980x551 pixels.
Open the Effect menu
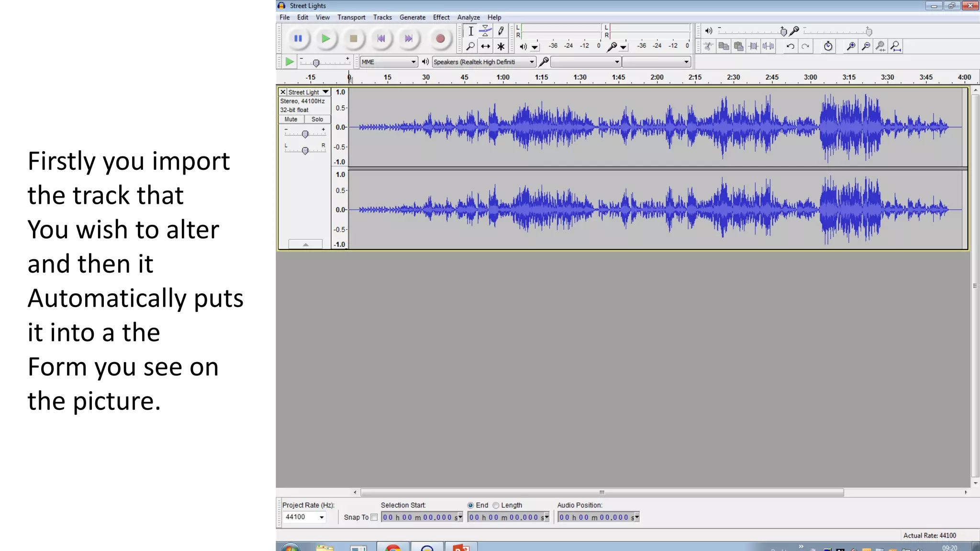(441, 17)
